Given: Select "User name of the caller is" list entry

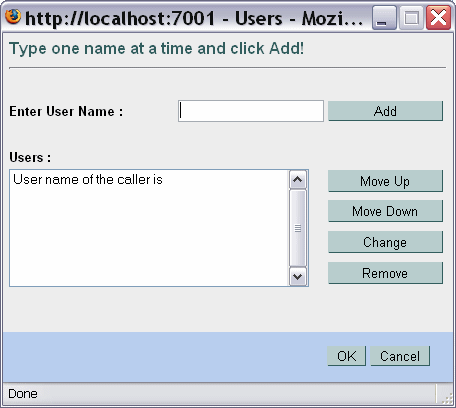Looking at the screenshot, I should pyautogui.click(x=88, y=180).
